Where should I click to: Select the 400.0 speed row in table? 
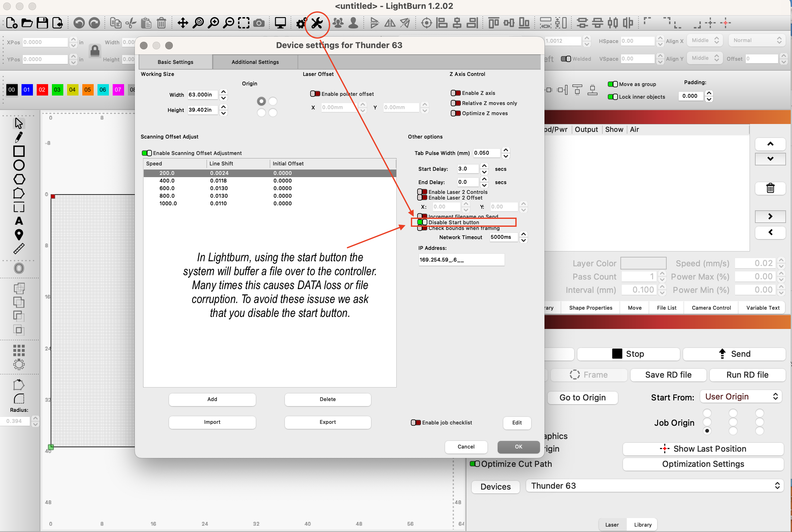click(x=270, y=181)
